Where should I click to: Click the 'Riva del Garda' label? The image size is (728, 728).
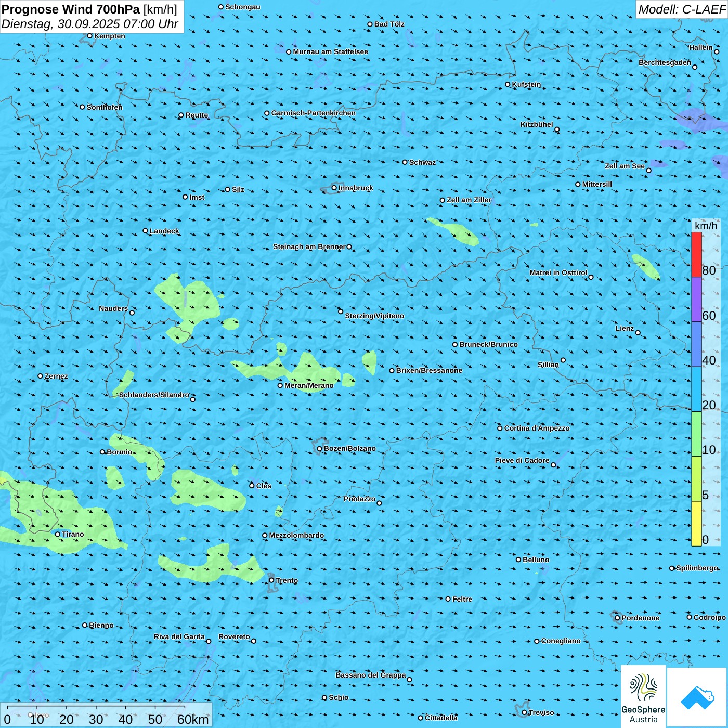[179, 636]
